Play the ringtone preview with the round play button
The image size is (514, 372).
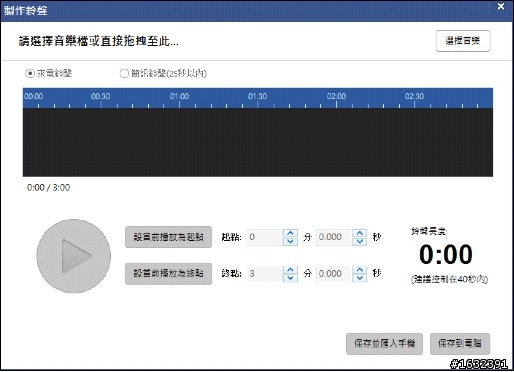pos(73,256)
